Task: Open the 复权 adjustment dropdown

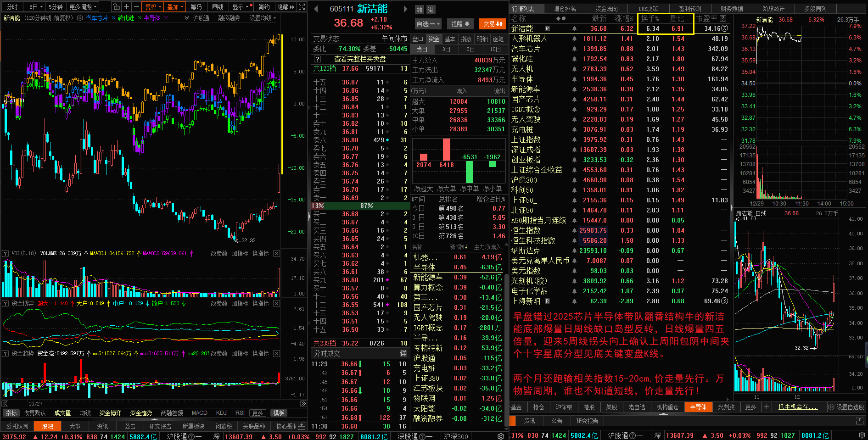Action: click(x=153, y=7)
